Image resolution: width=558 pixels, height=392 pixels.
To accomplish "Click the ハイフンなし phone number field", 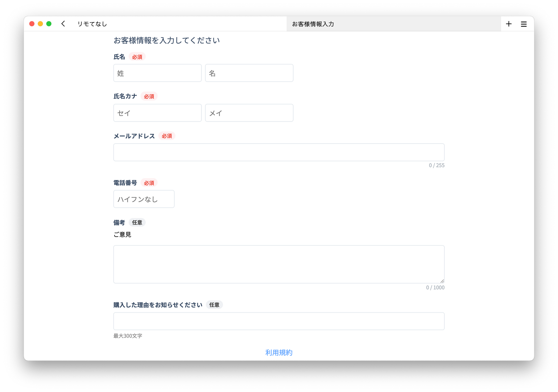I will 144,199.
